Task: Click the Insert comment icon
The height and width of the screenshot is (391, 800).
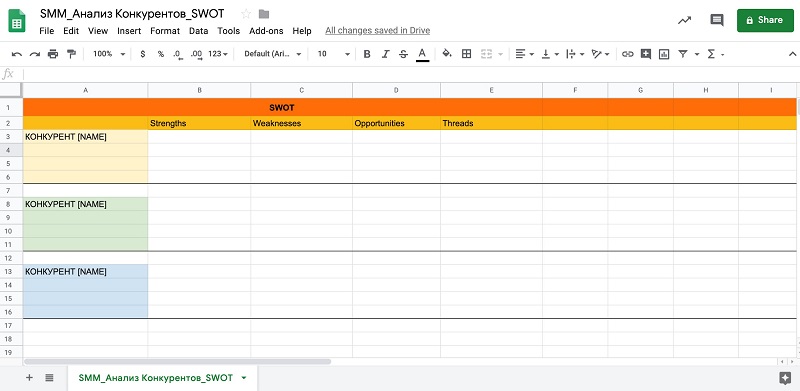Action: tap(646, 54)
